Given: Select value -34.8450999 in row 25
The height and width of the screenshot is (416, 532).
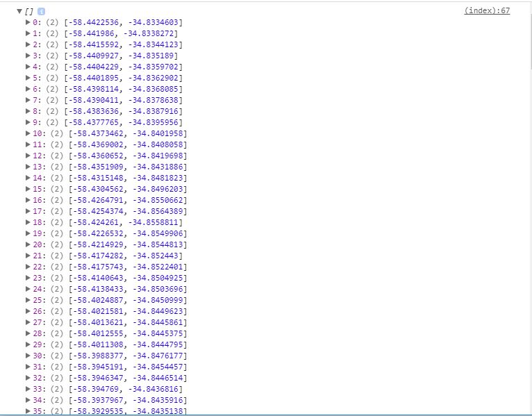Looking at the screenshot, I should tap(158, 300).
